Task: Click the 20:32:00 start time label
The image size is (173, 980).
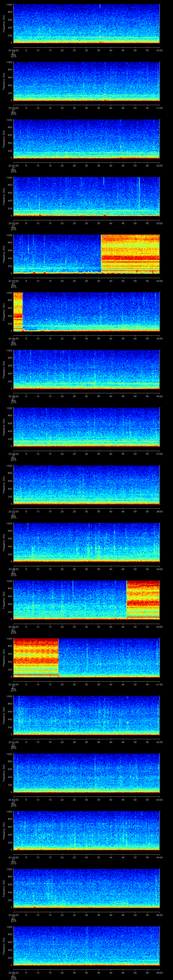Action: pyautogui.click(x=13, y=223)
